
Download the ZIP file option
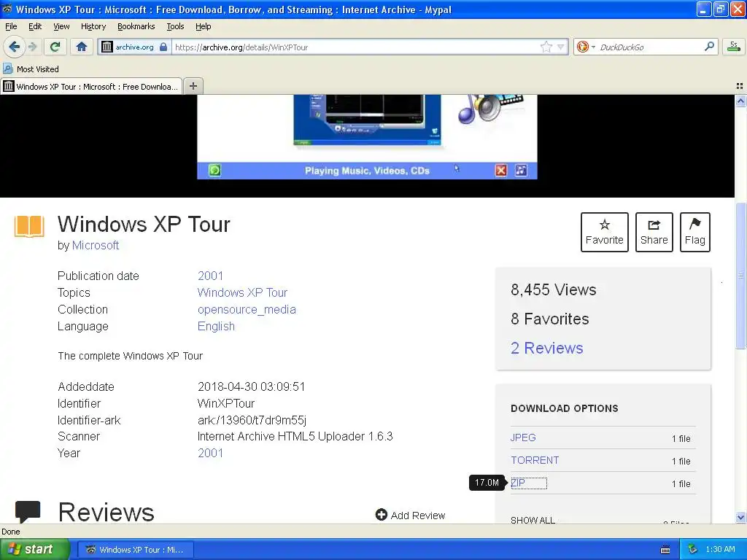pos(518,483)
